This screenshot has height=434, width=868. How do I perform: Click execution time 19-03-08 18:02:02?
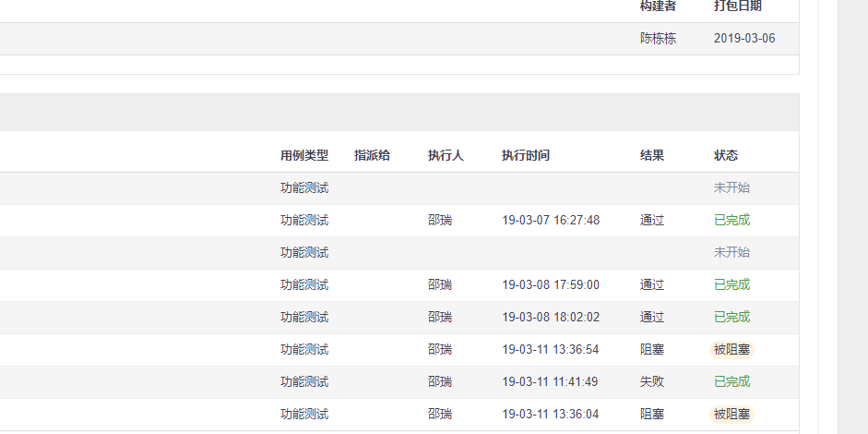[x=551, y=317]
